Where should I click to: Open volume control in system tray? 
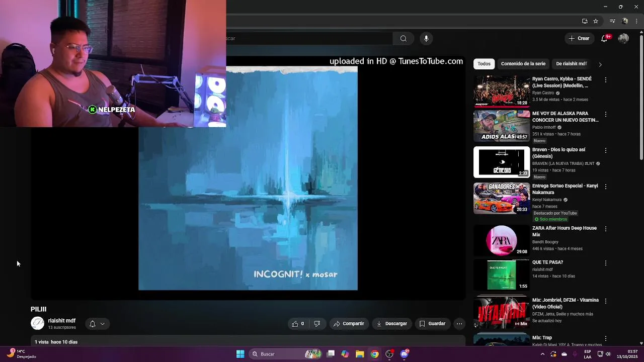click(608, 354)
